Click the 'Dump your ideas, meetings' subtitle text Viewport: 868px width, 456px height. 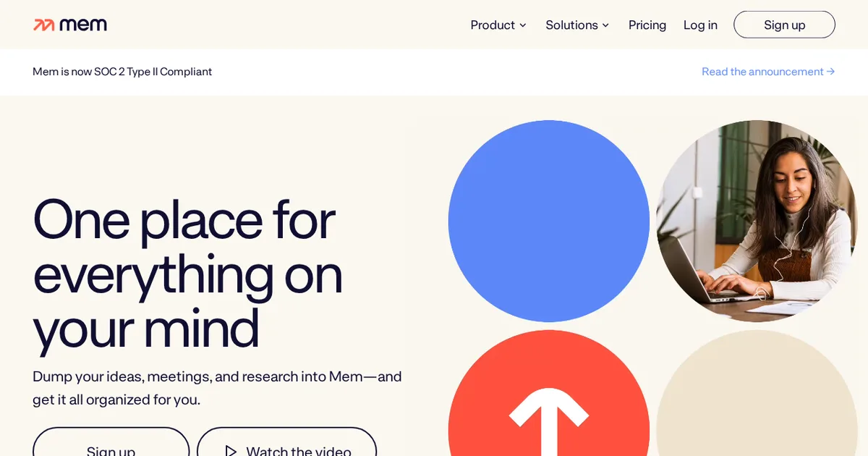pyautogui.click(x=217, y=388)
